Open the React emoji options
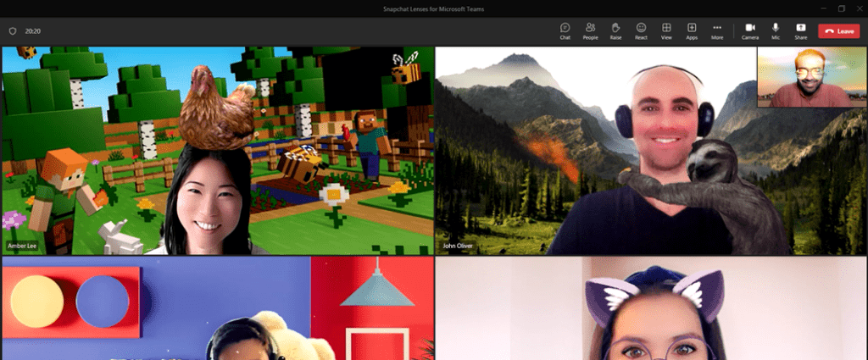868x360 pixels. point(641,31)
